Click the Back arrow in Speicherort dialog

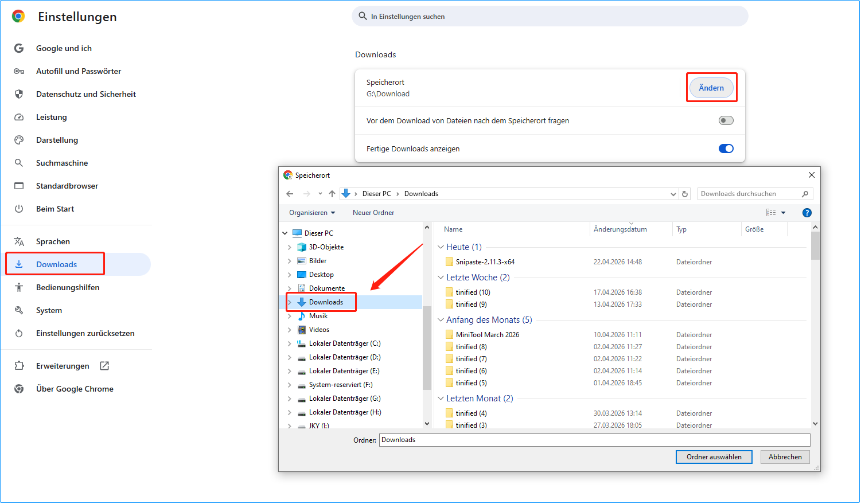pyautogui.click(x=290, y=194)
